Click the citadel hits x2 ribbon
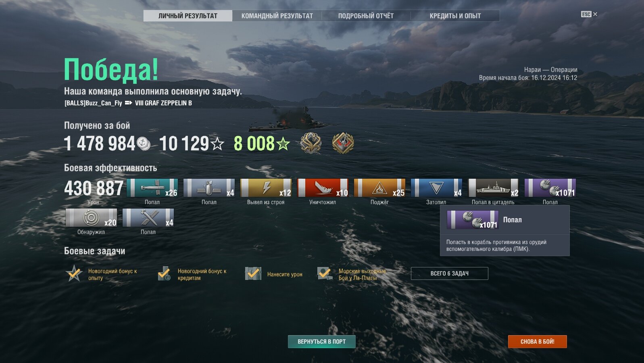Image resolution: width=644 pixels, height=363 pixels. pyautogui.click(x=493, y=188)
